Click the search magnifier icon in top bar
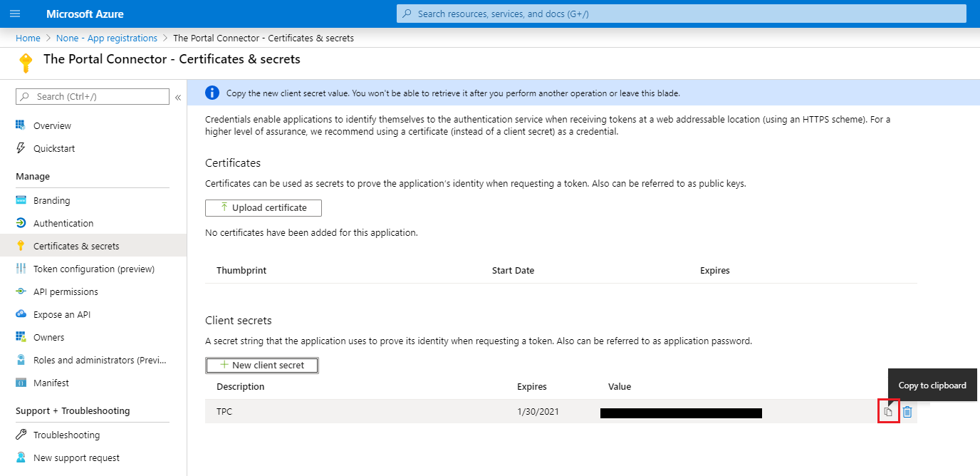This screenshot has height=476, width=980. [407, 14]
